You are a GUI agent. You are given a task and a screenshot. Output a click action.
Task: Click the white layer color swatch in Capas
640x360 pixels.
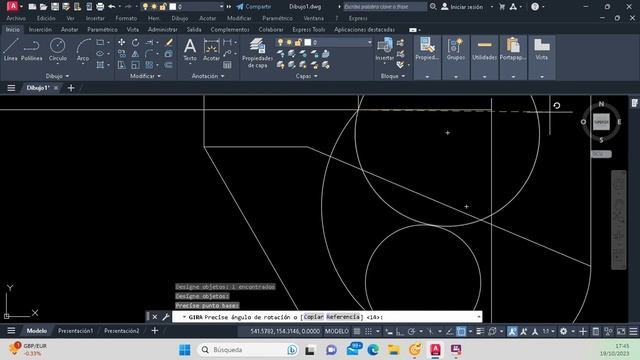(x=308, y=42)
